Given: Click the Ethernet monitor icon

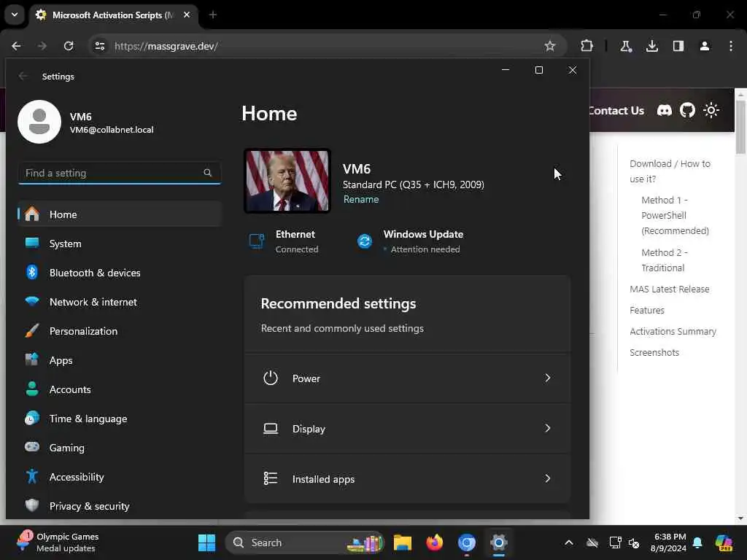Looking at the screenshot, I should 258,241.
